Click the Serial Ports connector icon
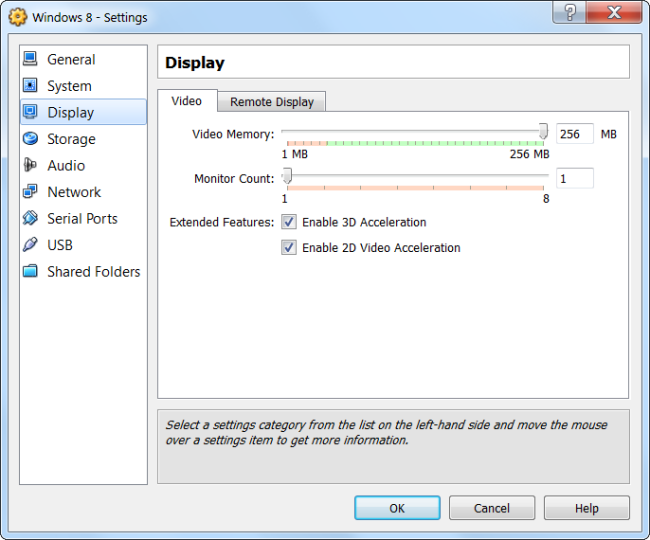This screenshot has height=540, width=650. 30,218
